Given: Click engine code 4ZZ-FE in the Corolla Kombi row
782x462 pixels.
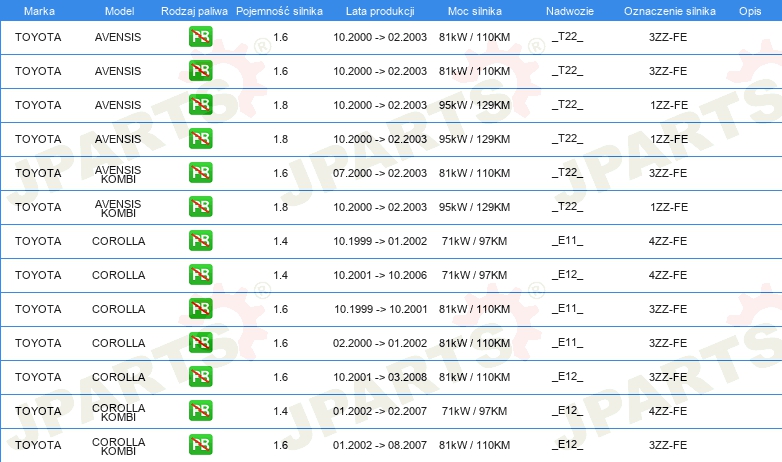Looking at the screenshot, I should coord(668,411).
